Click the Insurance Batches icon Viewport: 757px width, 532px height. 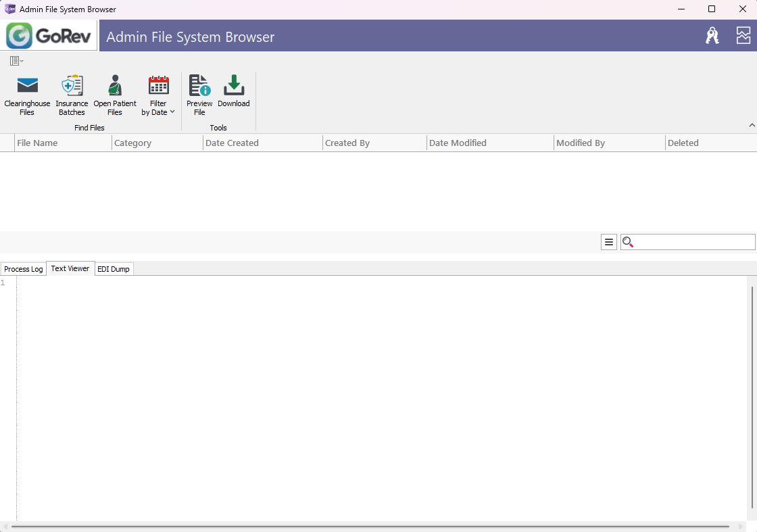[72, 95]
